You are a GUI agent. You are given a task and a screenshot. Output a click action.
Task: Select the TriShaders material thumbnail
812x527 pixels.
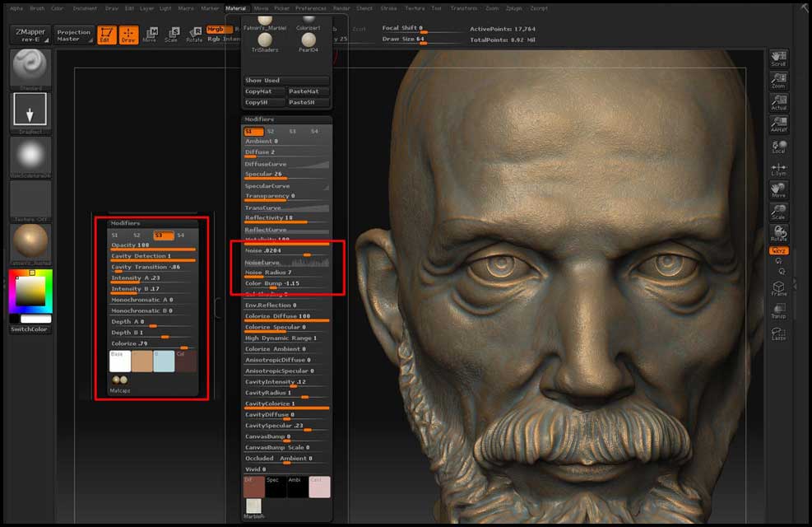[x=265, y=41]
